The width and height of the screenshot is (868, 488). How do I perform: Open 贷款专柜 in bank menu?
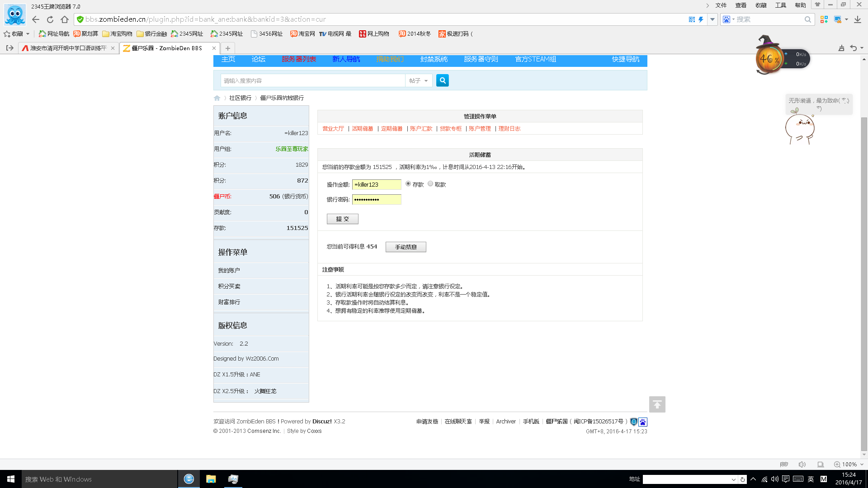pyautogui.click(x=451, y=129)
